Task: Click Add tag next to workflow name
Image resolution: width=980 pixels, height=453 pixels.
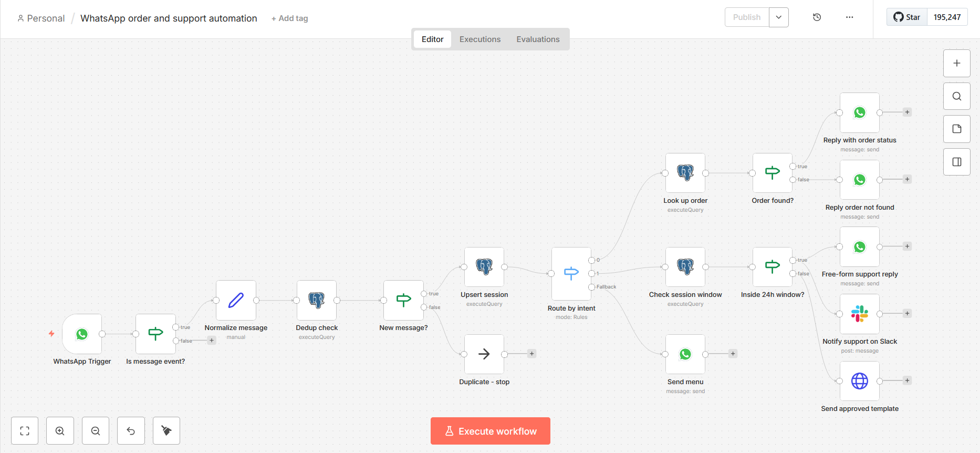Action: click(290, 18)
